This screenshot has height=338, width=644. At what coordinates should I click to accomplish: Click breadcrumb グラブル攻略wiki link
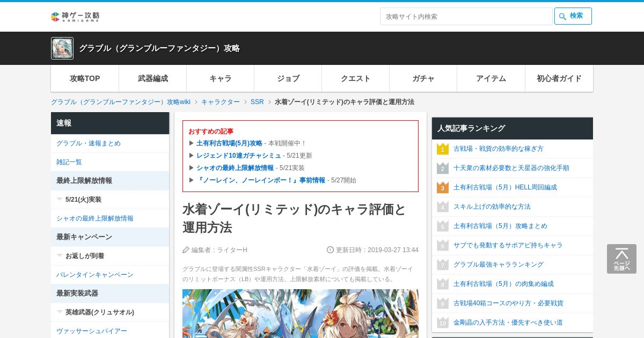click(121, 102)
